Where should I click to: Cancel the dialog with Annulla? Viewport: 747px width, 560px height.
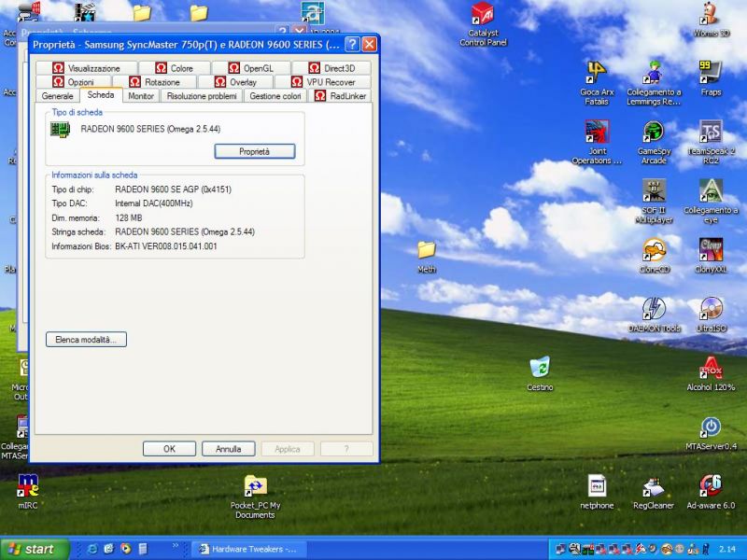(x=228, y=449)
